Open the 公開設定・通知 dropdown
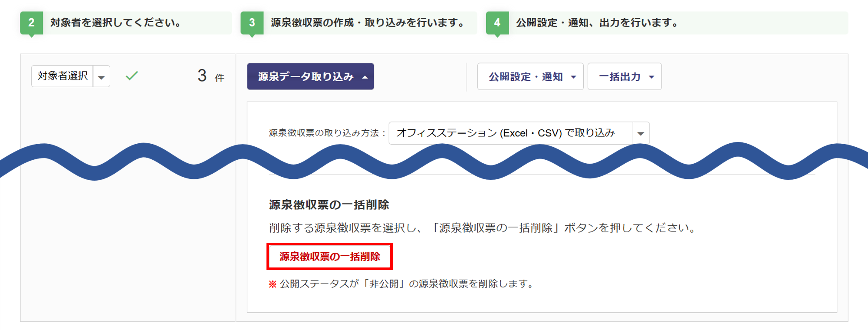868x330 pixels. 530,76
